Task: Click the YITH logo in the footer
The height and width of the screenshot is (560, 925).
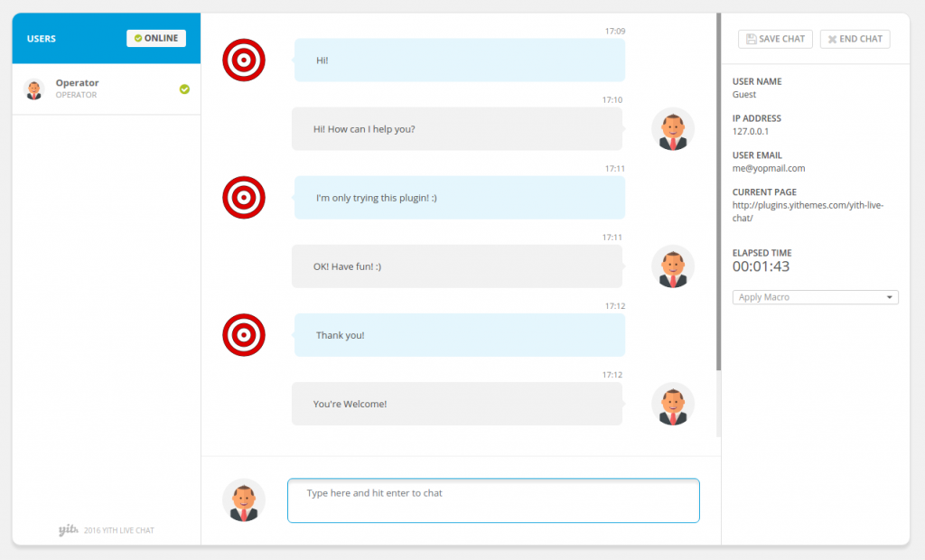Action: point(69,529)
